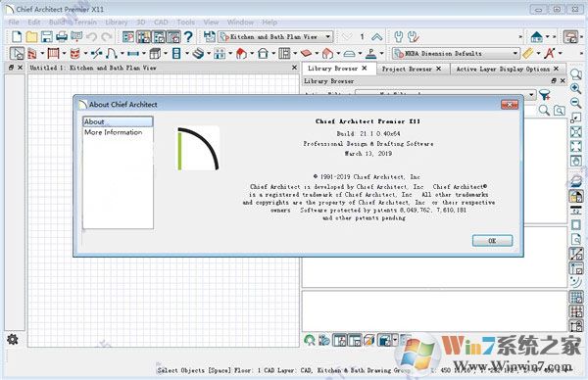Expand the dimension tool dropdown arrow
Screen dimensions: 588x380
point(538,53)
